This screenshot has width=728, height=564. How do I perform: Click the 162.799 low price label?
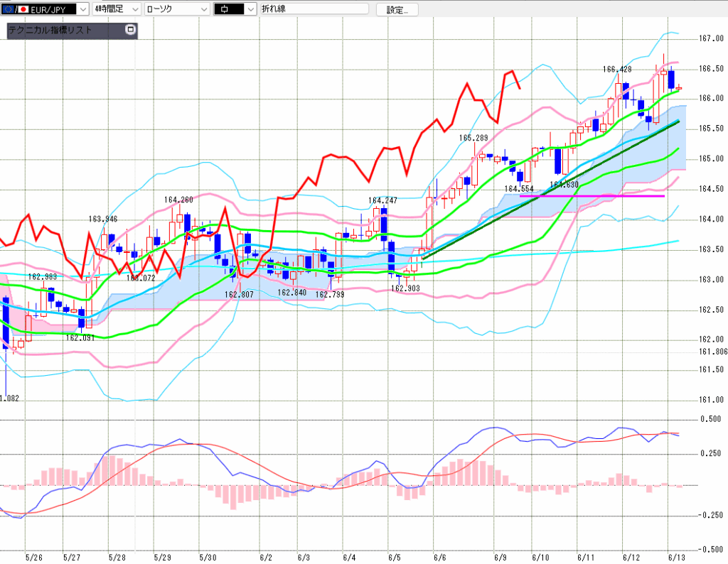tap(330, 295)
